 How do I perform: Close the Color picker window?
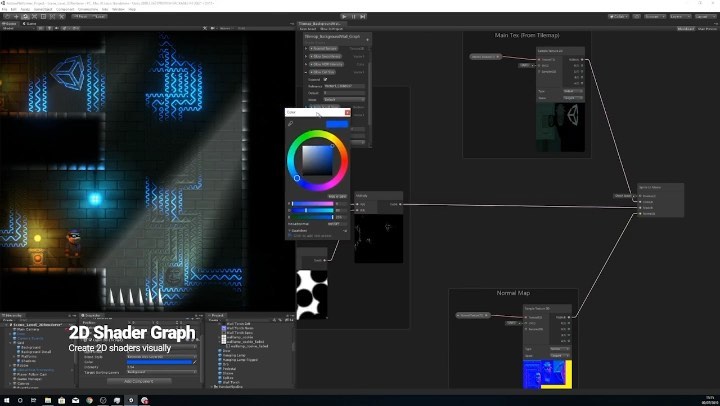click(x=347, y=113)
